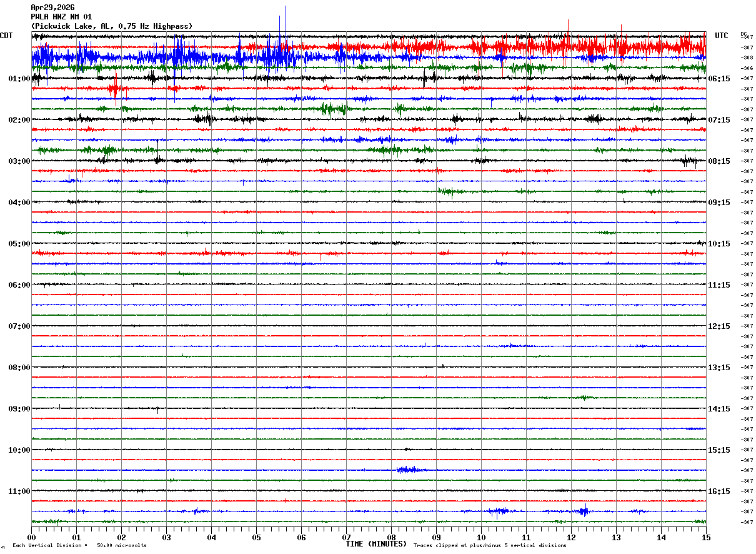Screen dimensions: 756x554
Task: Click minute "15" on the bottom time axis
Action: [x=706, y=537]
